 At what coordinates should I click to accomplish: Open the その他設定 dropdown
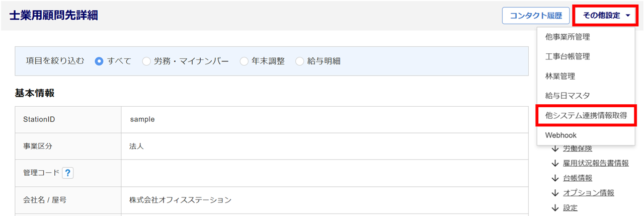[606, 16]
